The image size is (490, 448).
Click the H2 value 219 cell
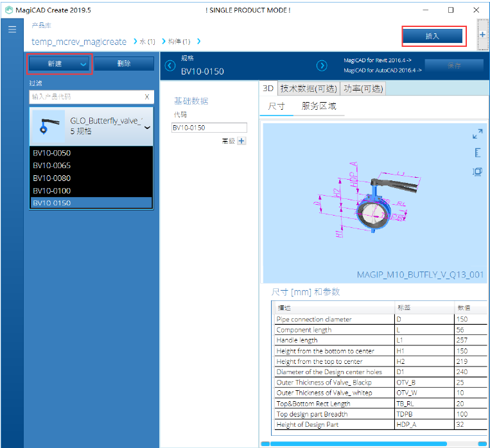pos(470,361)
